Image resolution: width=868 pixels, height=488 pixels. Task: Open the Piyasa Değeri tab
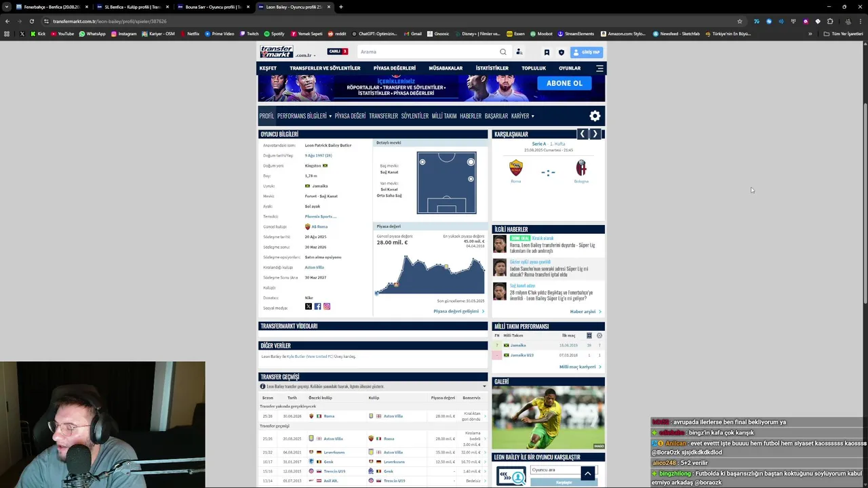(350, 116)
